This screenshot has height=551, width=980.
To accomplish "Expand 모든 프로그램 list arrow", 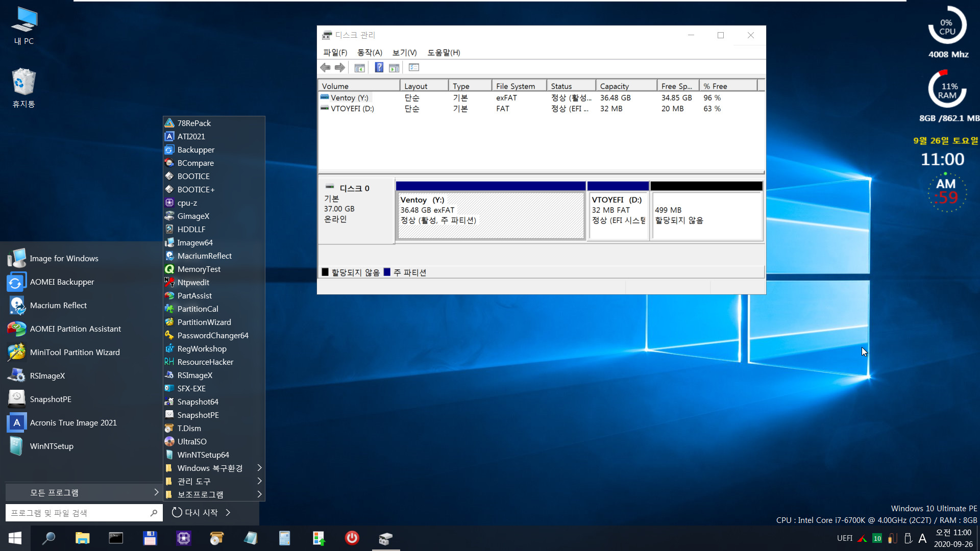I will pos(156,492).
